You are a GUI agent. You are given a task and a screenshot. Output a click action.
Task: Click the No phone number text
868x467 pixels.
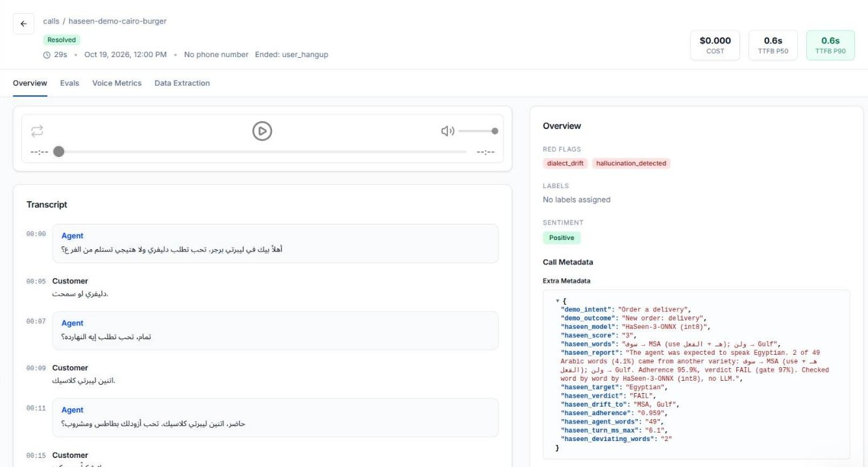(x=216, y=55)
